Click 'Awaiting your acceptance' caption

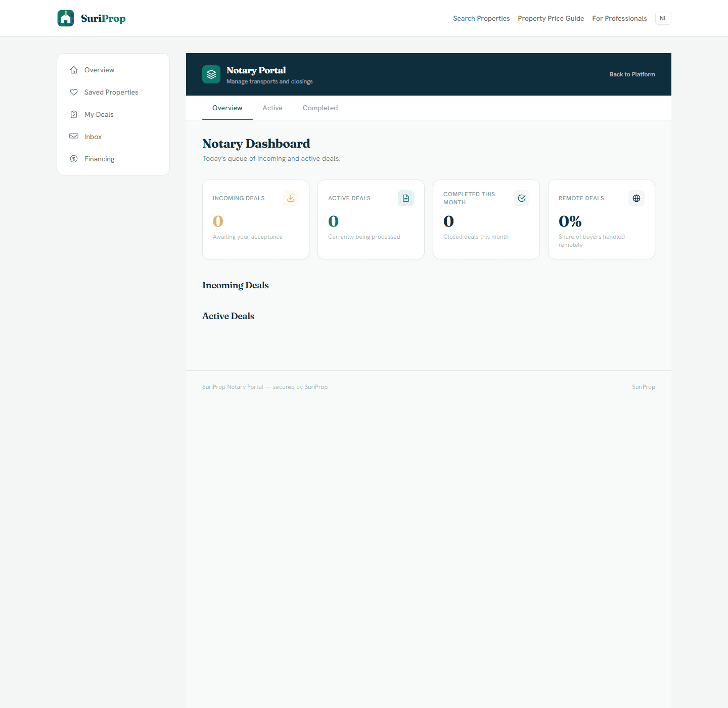[248, 237]
